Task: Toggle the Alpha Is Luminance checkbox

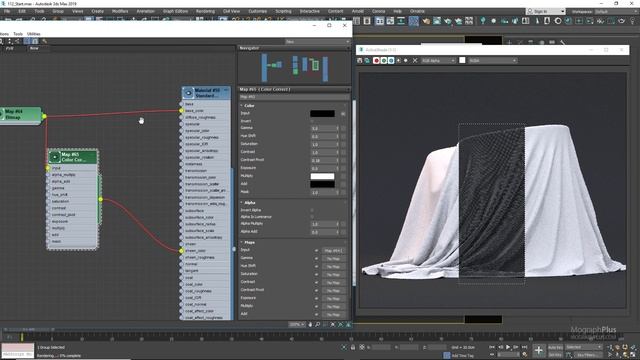Action: [312, 217]
